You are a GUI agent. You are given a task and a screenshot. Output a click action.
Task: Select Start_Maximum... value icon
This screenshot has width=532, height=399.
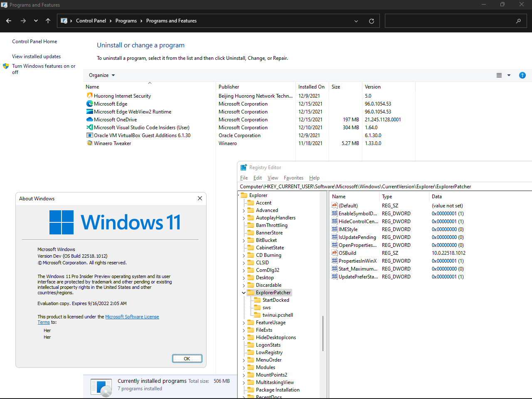click(335, 268)
